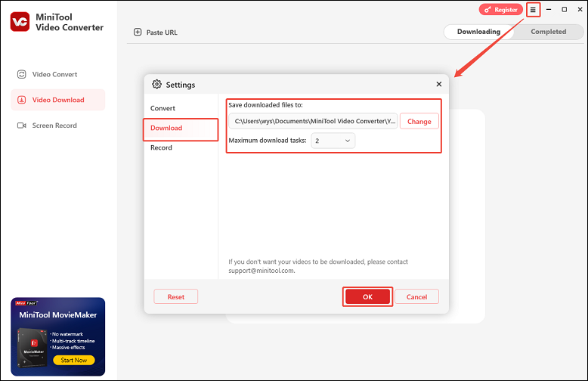Click the Settings gear icon in dialog
This screenshot has height=381, width=588.
(x=156, y=85)
